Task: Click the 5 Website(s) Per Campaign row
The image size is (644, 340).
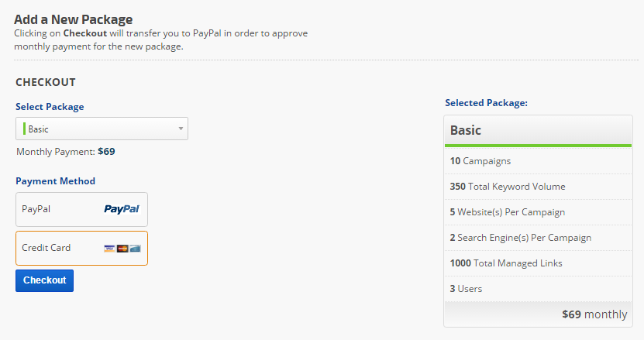Action: pos(538,212)
